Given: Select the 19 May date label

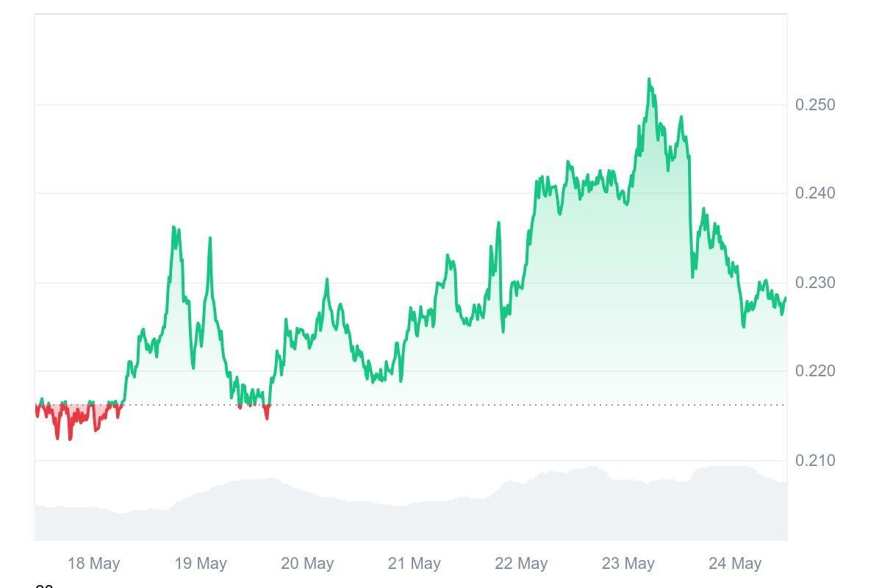Looking at the screenshot, I should [201, 564].
